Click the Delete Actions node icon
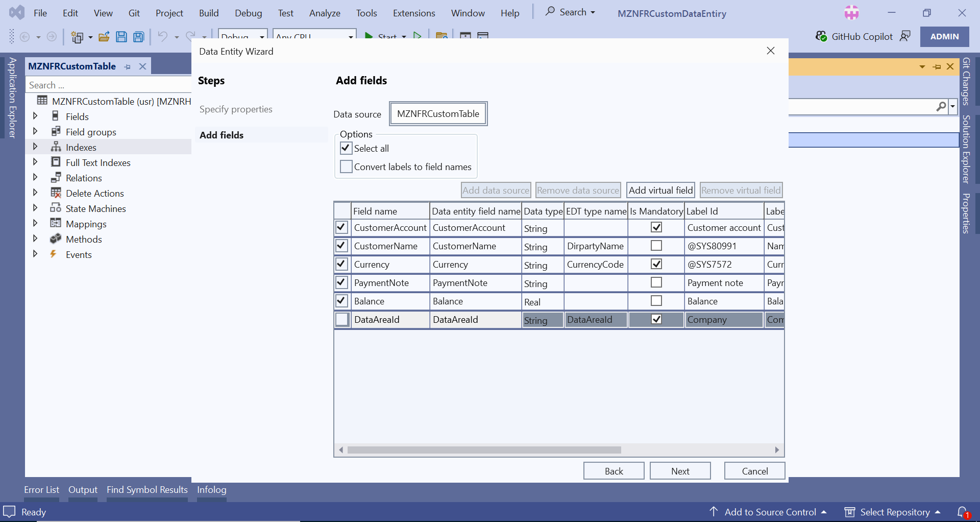980x522 pixels. point(56,193)
